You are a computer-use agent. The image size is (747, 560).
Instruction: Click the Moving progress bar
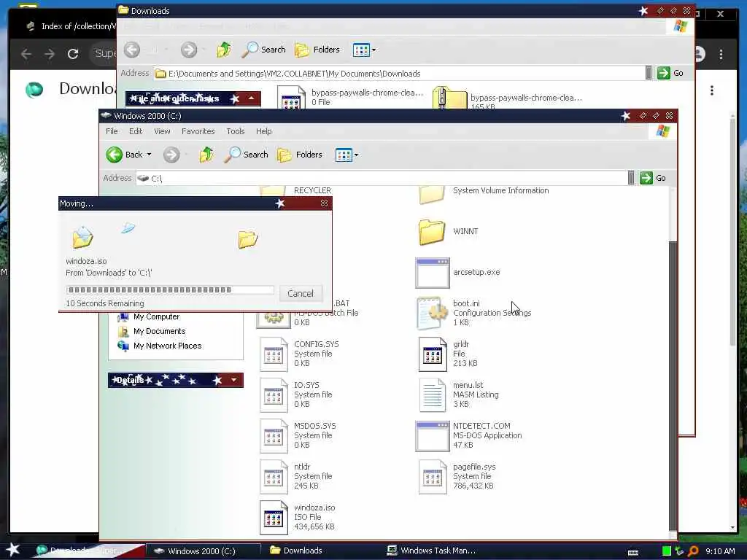(x=170, y=289)
